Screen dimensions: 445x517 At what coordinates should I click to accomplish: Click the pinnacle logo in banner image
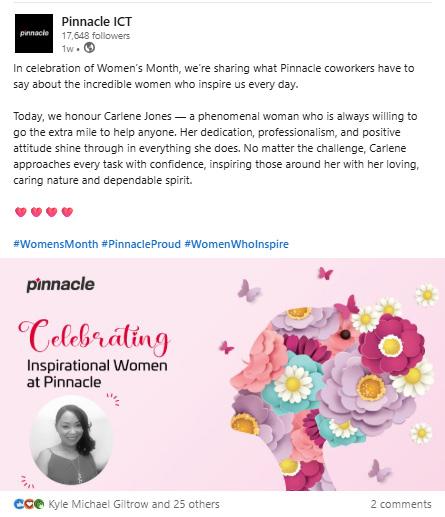[x=60, y=285]
